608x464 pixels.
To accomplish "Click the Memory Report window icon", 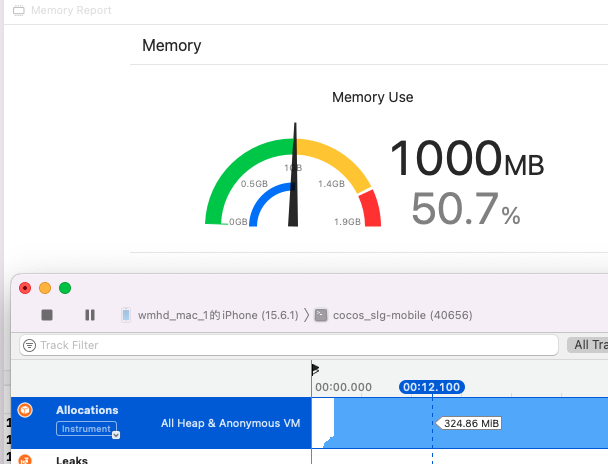I will point(19,10).
